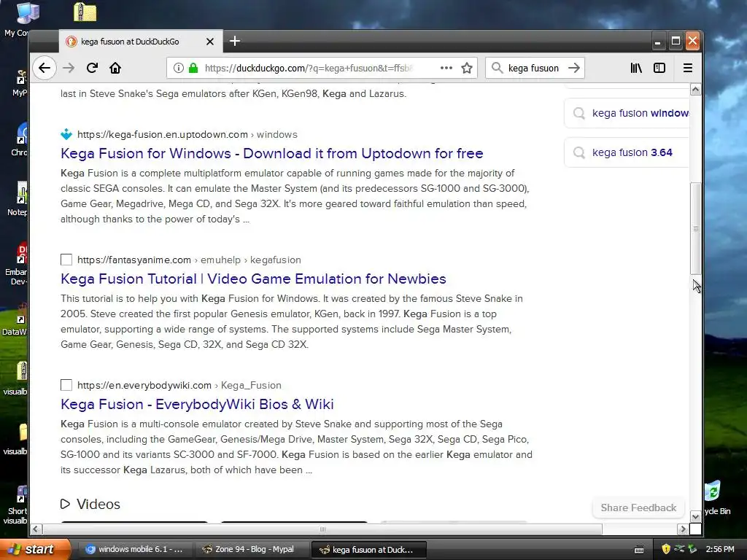Viewport: 747px width, 560px height.
Task: Close the DuckDuckGo tab
Action: click(x=209, y=42)
